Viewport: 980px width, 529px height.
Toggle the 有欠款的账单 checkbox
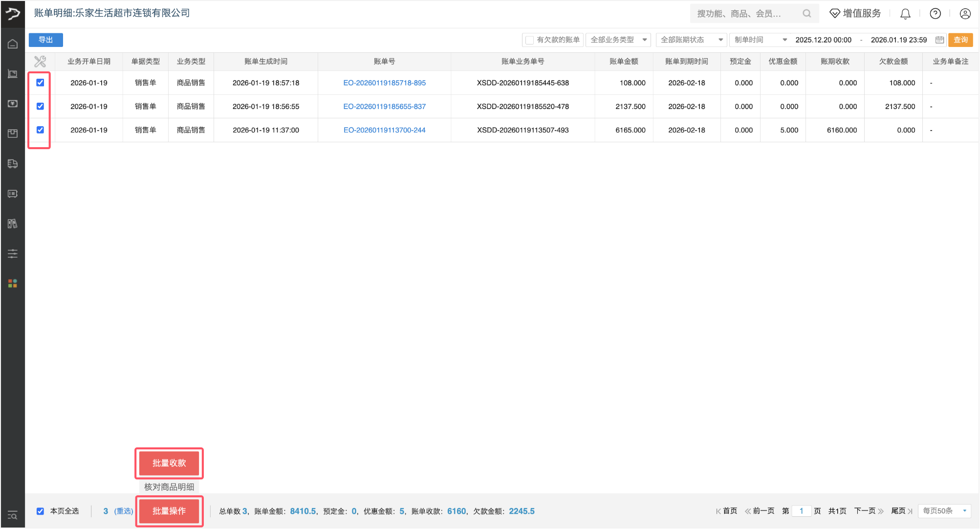529,40
